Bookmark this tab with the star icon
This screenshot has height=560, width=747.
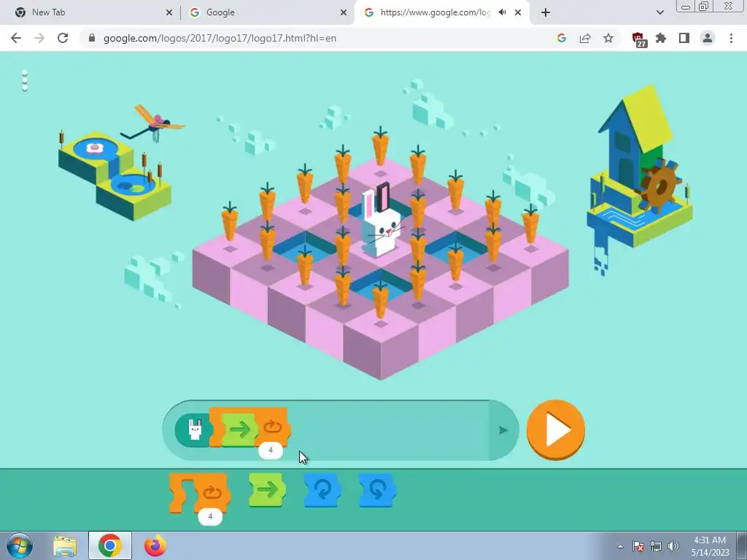tap(608, 38)
